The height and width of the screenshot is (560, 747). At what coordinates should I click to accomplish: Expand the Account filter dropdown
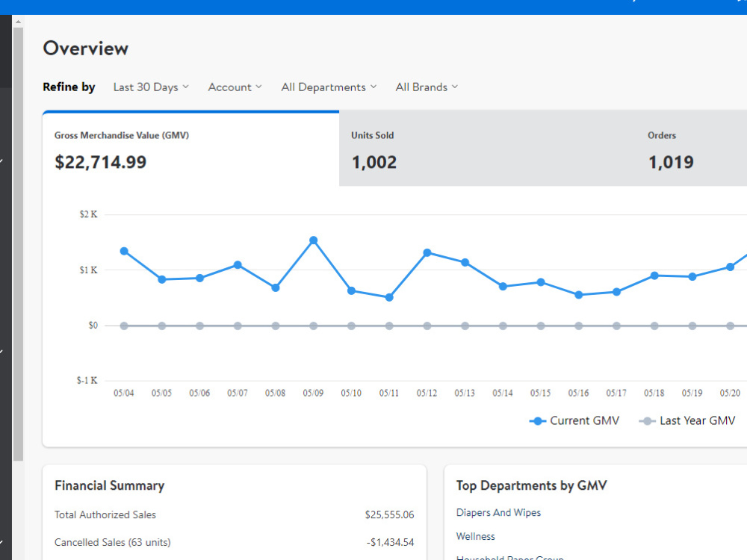coord(235,87)
